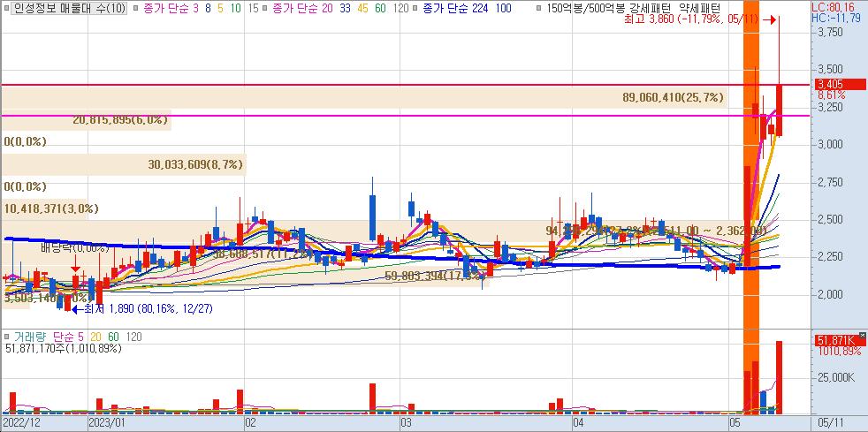Click the 2,000 price axis label

pyautogui.click(x=830, y=293)
